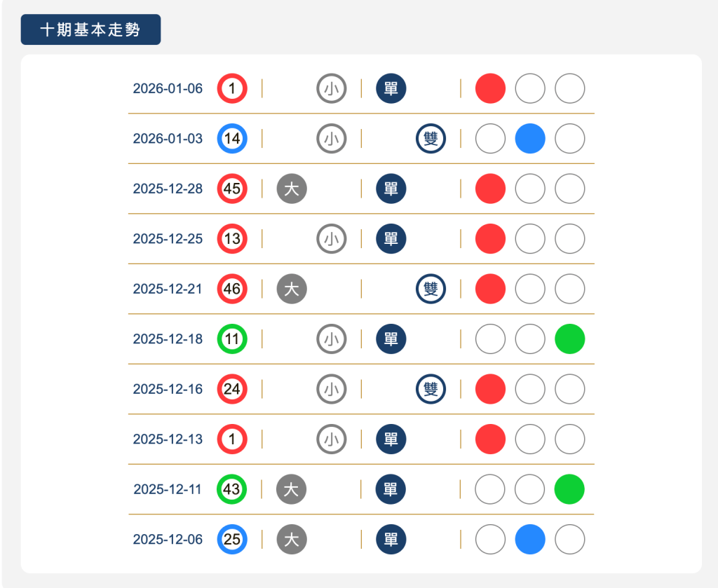
Task: Click green number ball 43
Action: tap(232, 489)
